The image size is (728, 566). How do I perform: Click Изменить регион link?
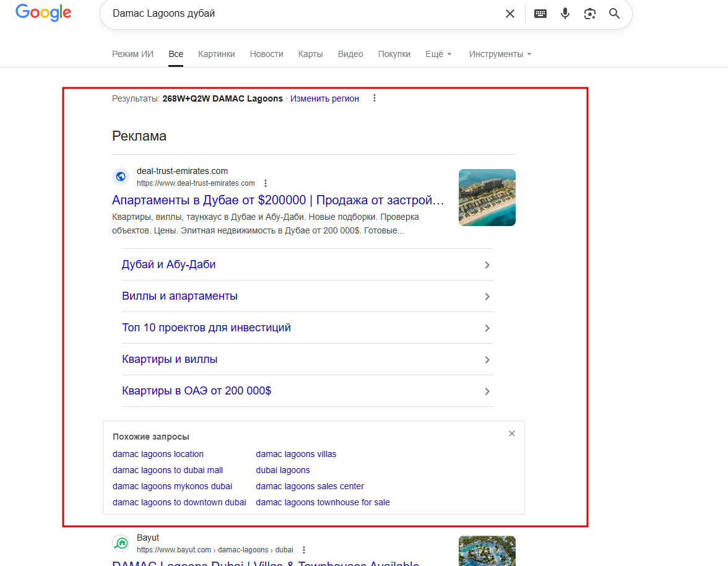click(x=324, y=98)
